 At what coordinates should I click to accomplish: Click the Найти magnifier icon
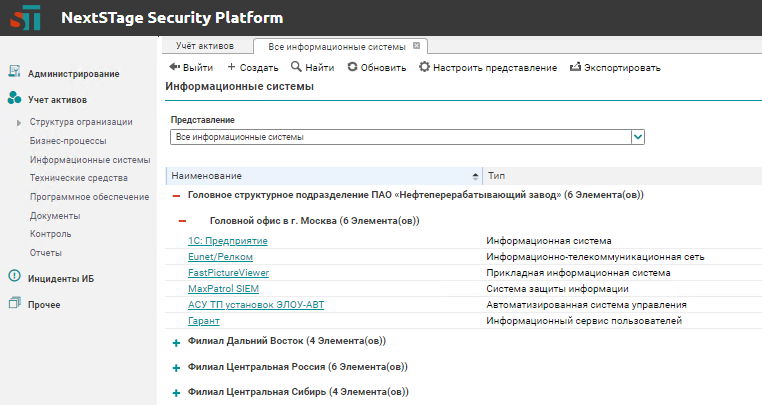[296, 68]
